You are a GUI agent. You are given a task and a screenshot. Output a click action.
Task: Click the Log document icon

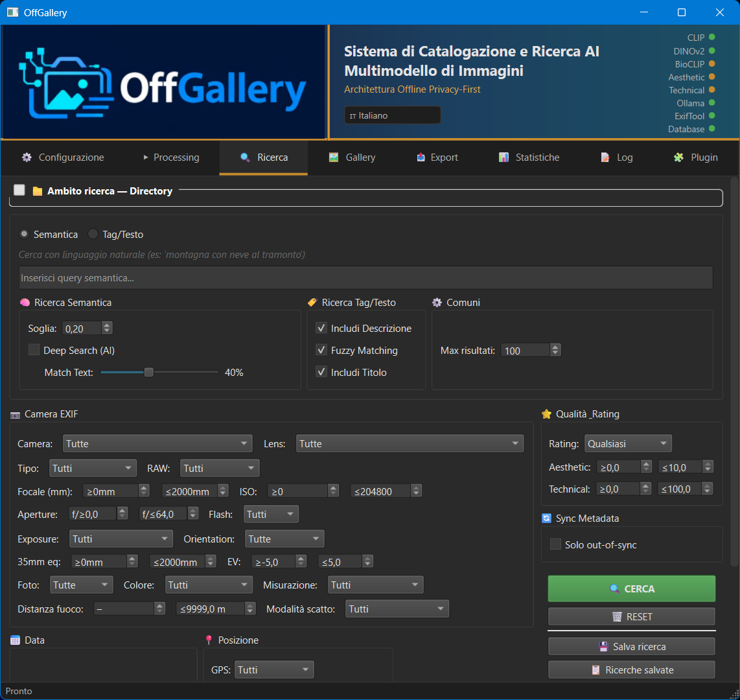(605, 157)
